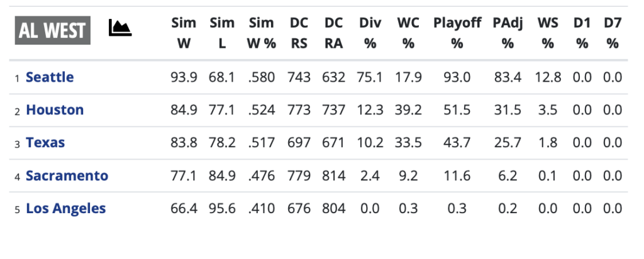
Task: Sort by DC RA column header
Action: [x=333, y=33]
